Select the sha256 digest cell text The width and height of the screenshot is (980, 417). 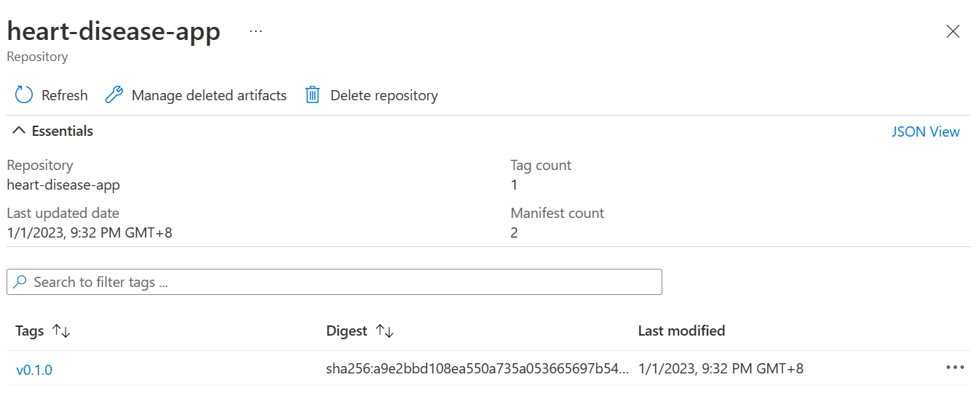478,369
